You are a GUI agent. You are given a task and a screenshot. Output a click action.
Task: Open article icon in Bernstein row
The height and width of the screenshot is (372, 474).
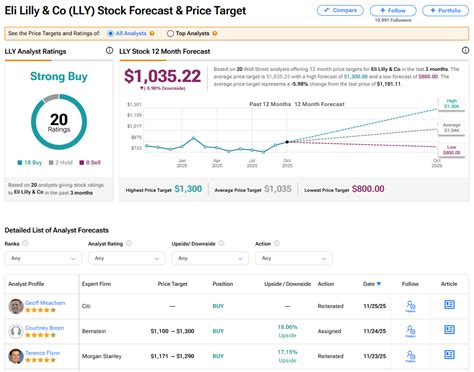pos(449,330)
